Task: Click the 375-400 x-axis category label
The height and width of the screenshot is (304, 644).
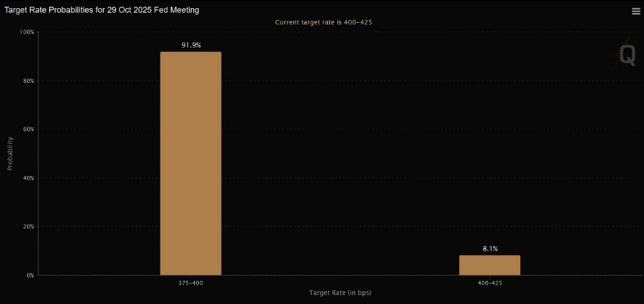Action: coord(190,283)
